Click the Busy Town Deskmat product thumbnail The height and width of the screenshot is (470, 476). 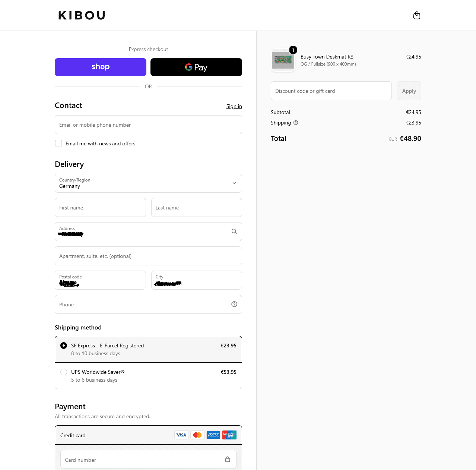[x=283, y=60]
